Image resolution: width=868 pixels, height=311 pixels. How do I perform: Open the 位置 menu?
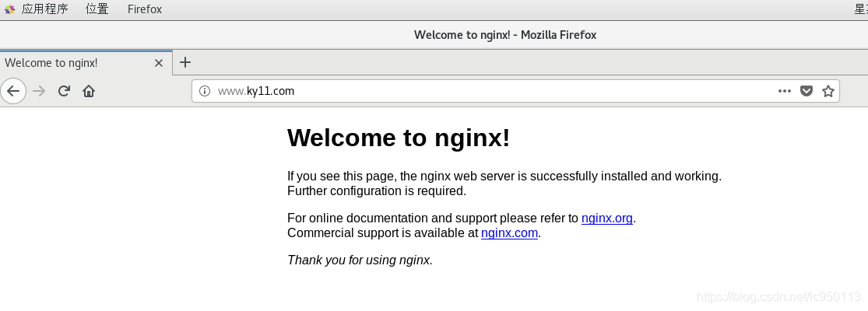coord(97,9)
